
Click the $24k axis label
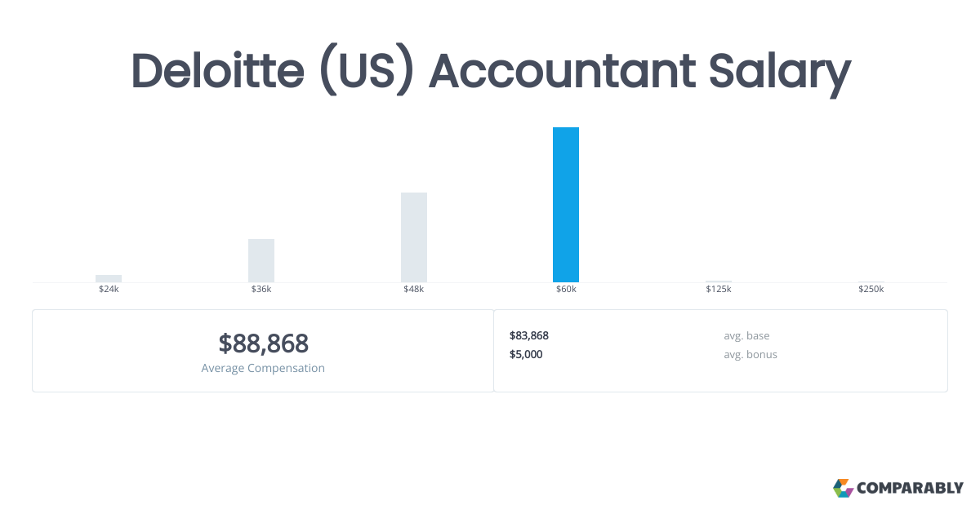click(x=109, y=290)
